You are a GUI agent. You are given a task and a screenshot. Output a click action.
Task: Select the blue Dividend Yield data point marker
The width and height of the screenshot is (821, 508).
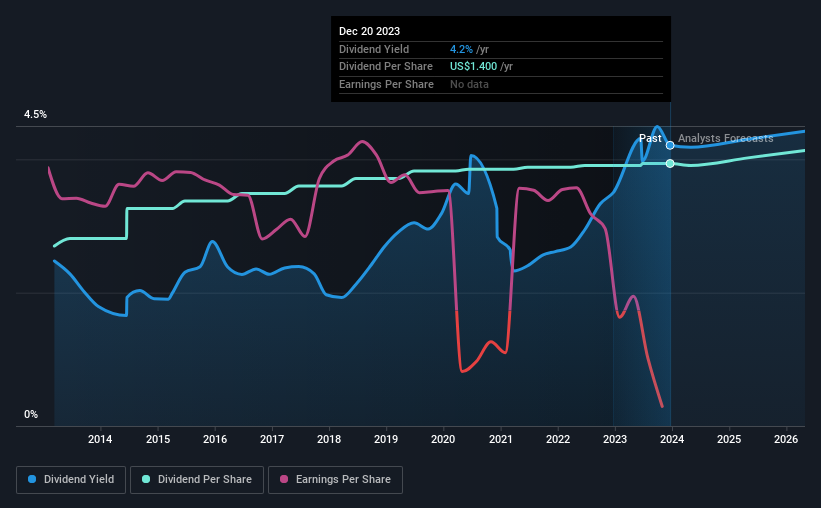click(x=670, y=145)
